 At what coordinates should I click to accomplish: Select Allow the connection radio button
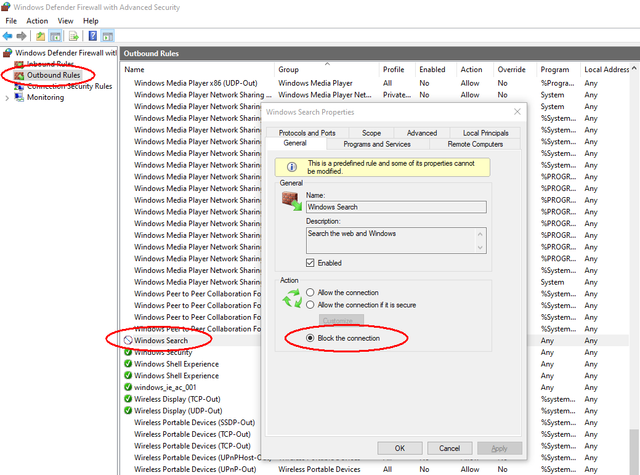pos(310,293)
